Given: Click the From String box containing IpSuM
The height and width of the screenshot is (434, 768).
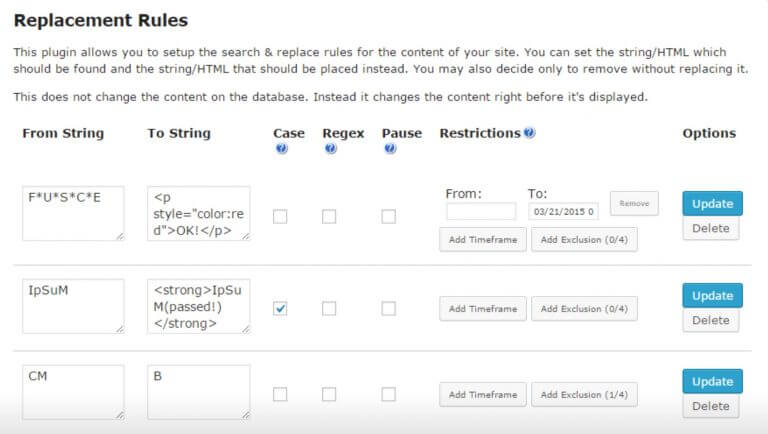Looking at the screenshot, I should click(x=72, y=305).
